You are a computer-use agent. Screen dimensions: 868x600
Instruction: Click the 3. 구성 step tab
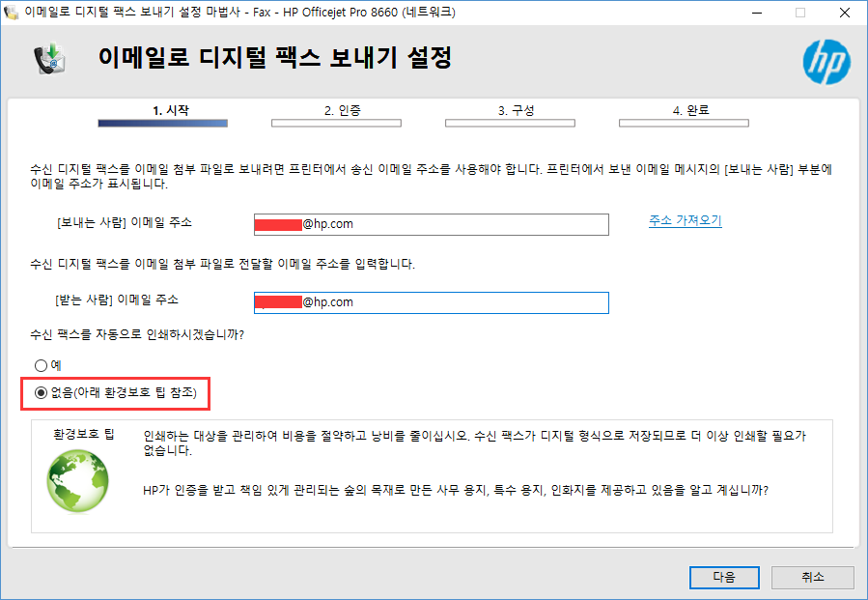[516, 110]
